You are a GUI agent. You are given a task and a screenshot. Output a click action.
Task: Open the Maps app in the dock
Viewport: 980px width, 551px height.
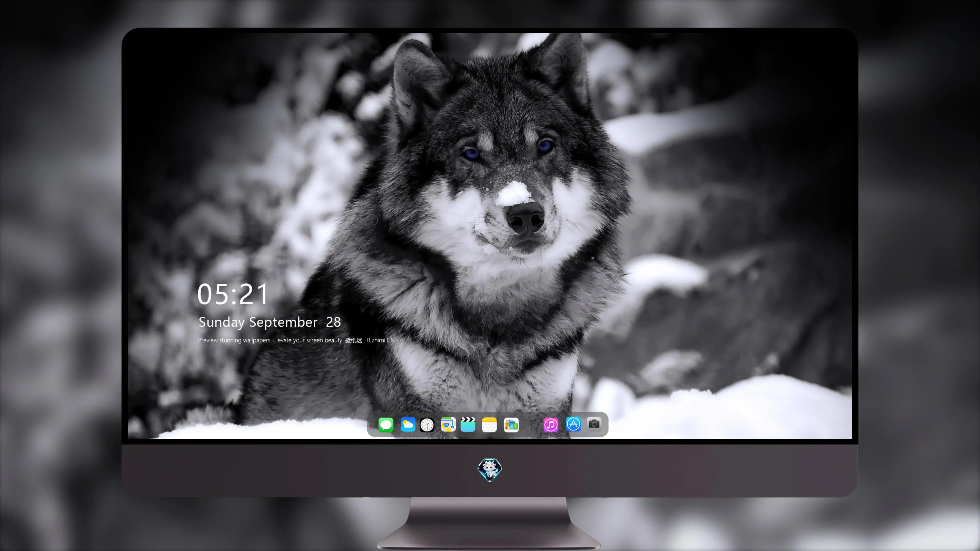(x=448, y=424)
